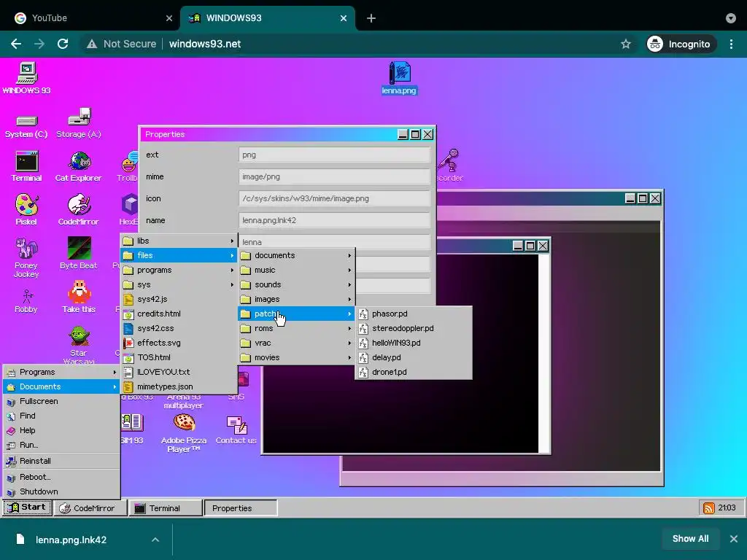Expand the music folder submenu

[296, 270]
